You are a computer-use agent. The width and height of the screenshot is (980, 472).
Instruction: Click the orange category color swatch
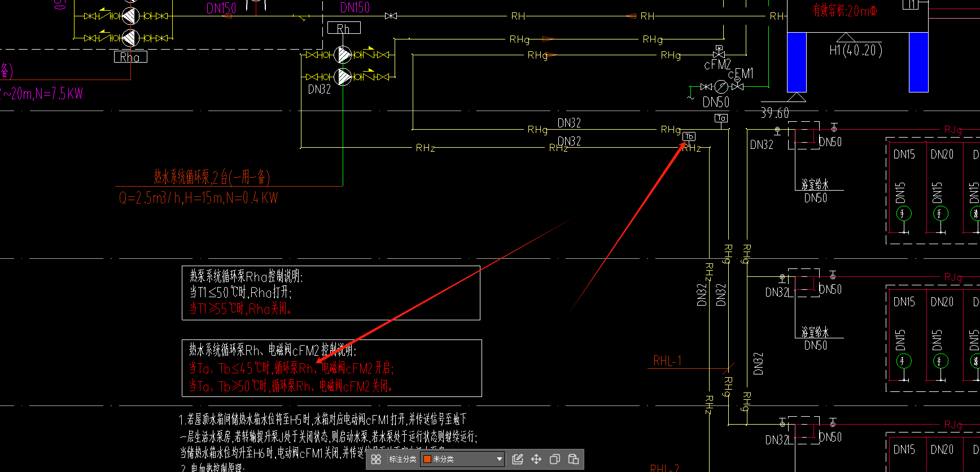tap(427, 459)
